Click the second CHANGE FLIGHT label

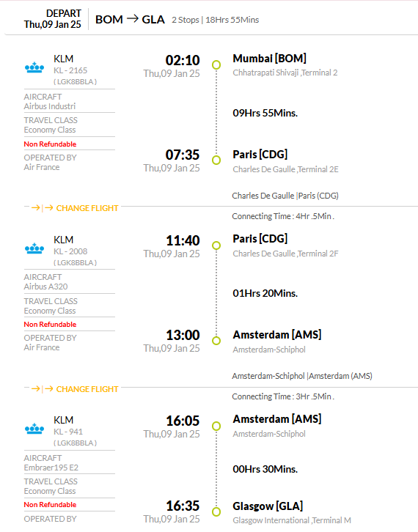point(87,389)
